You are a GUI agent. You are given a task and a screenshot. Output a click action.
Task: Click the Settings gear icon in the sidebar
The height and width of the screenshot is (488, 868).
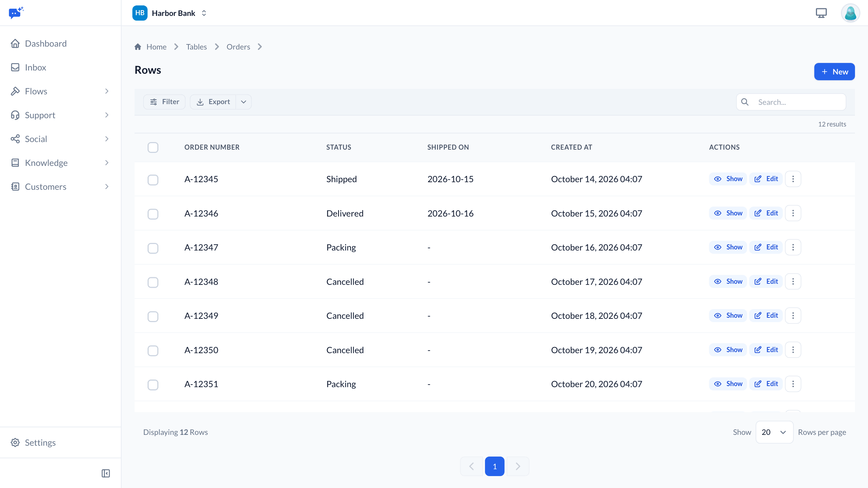pos(15,442)
